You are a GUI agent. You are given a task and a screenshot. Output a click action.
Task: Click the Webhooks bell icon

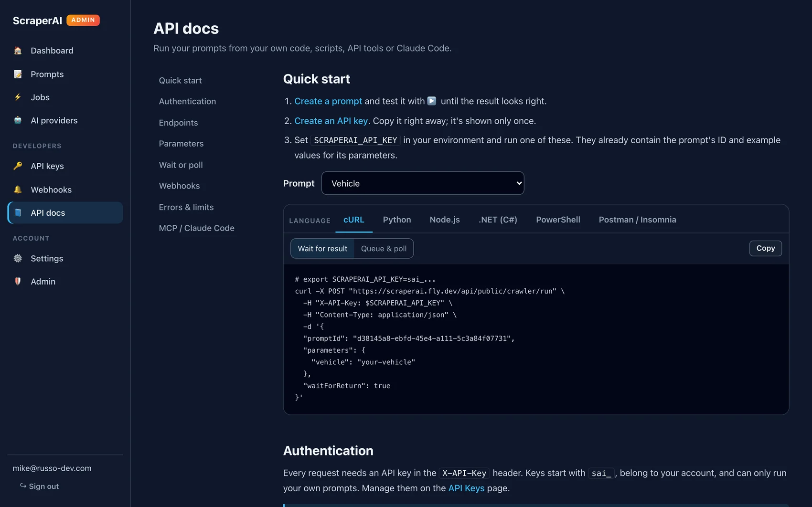click(x=18, y=190)
